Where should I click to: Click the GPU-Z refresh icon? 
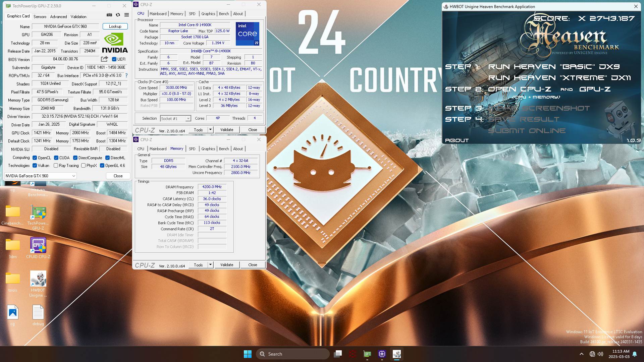coord(118,15)
